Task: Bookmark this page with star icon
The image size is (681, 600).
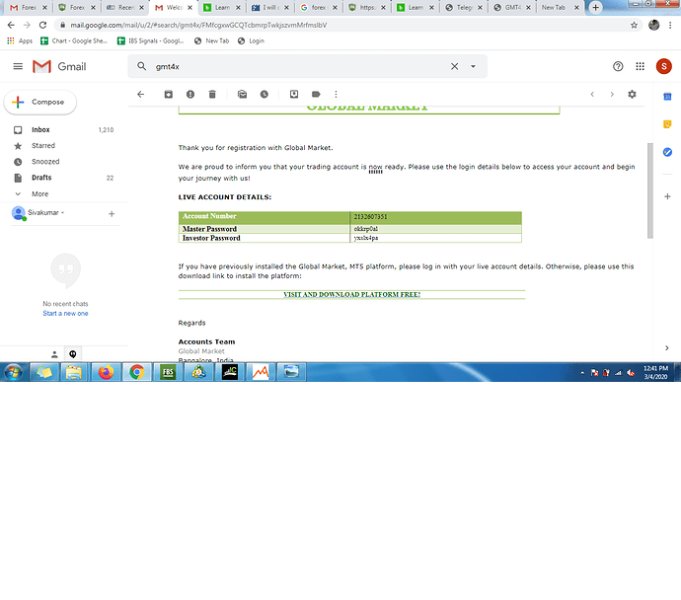Action: pos(634,25)
